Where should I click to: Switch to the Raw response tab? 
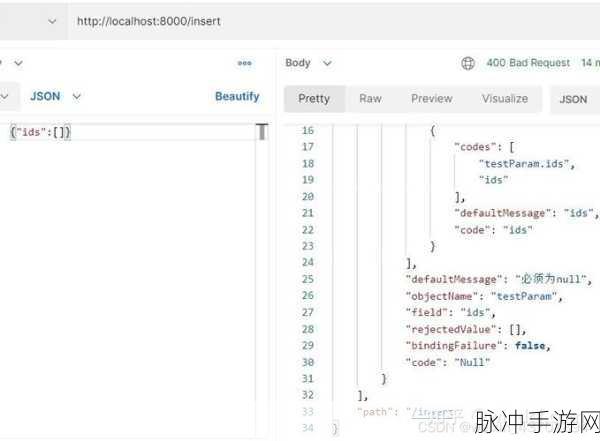tap(370, 99)
